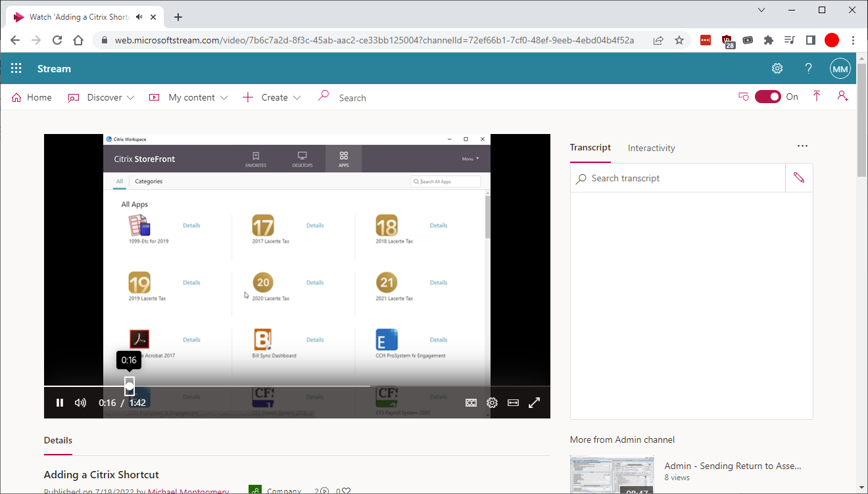Expand the My content menu

(188, 97)
